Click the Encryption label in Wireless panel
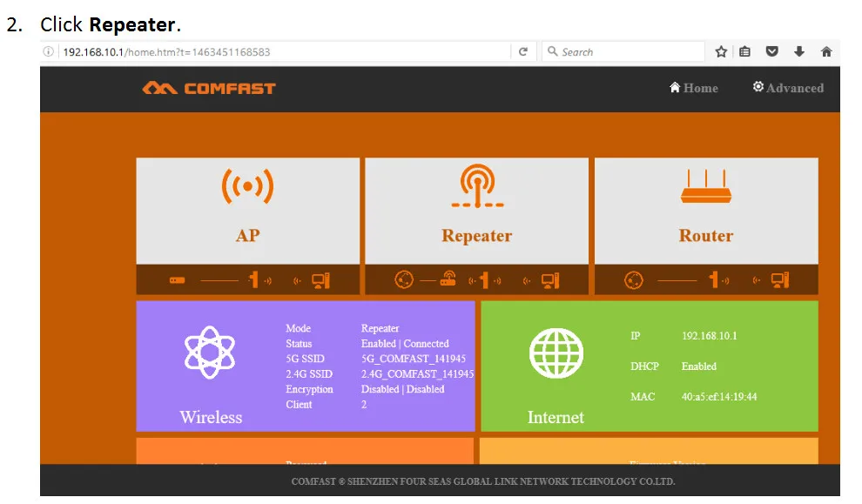The width and height of the screenshot is (862, 504). (x=309, y=389)
